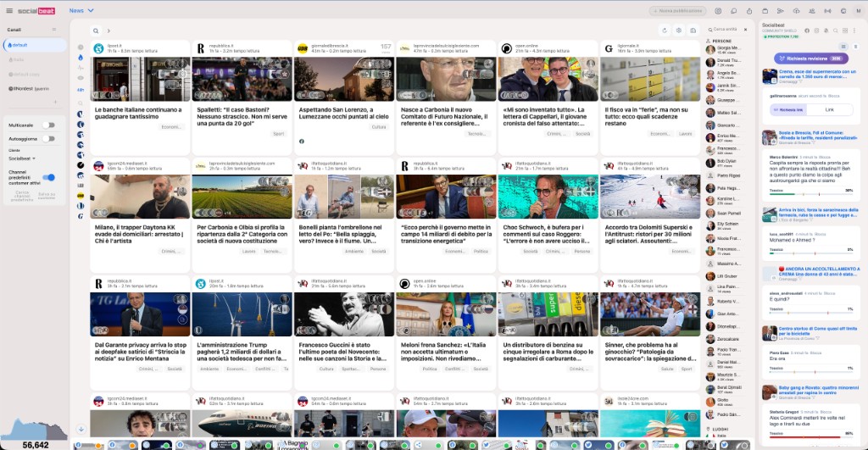The image size is (868, 450).
Task: Open the calendar icon in top toolbar
Action: [765, 10]
